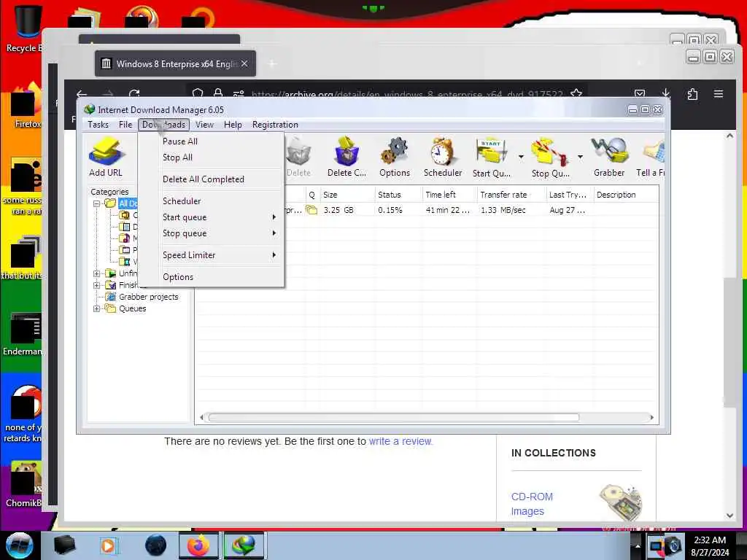
Task: Open the Speed Limiter submenu
Action: [x=212, y=255]
